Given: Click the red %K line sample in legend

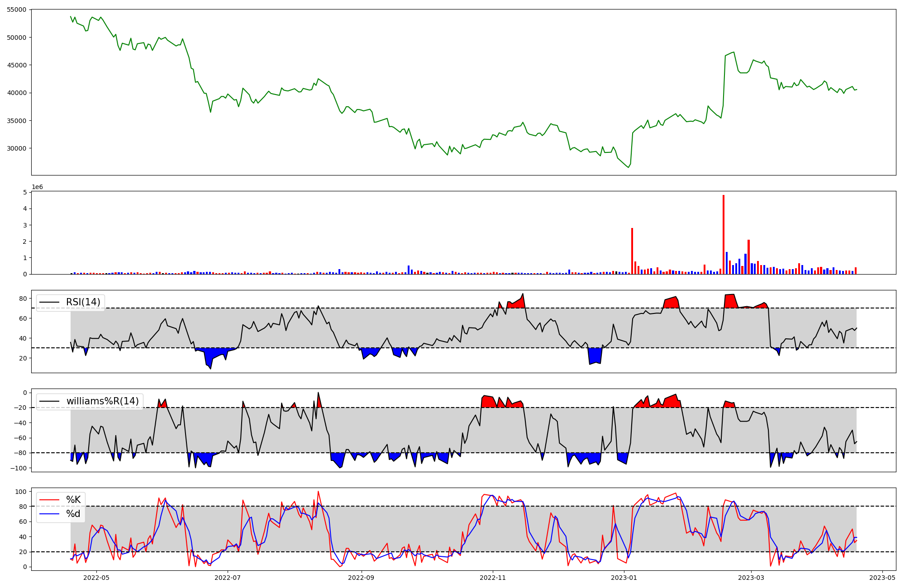Looking at the screenshot, I should click(x=50, y=500).
